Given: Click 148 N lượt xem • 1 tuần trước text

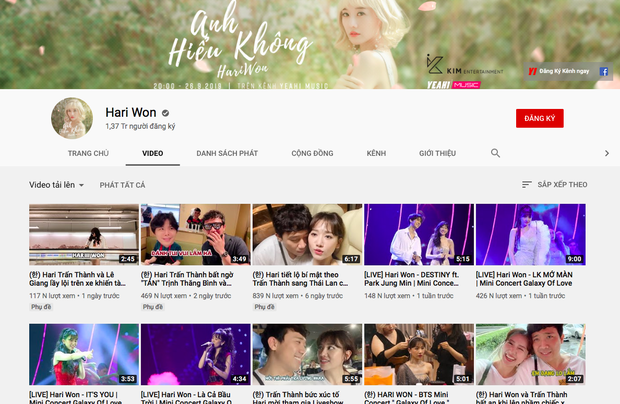Looking at the screenshot, I should point(409,296).
